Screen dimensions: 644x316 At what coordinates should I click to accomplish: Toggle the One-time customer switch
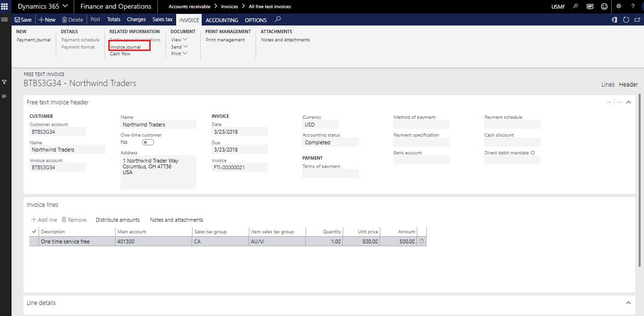(148, 142)
